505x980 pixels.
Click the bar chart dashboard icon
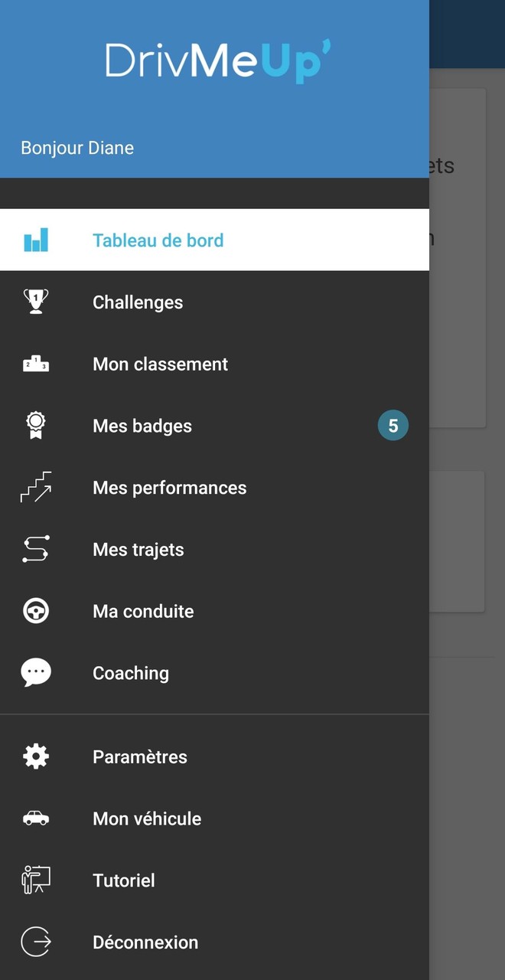(x=36, y=240)
